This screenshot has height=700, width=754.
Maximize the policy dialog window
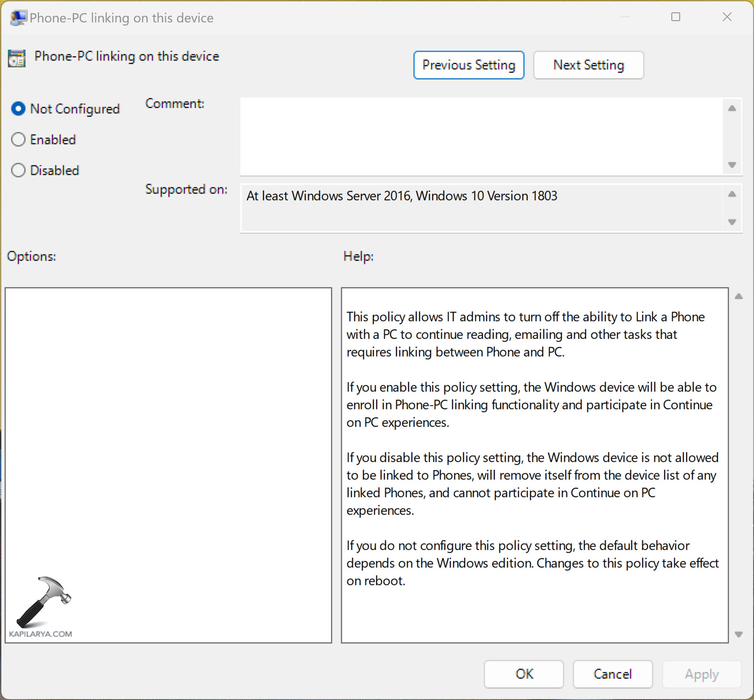pyautogui.click(x=676, y=17)
